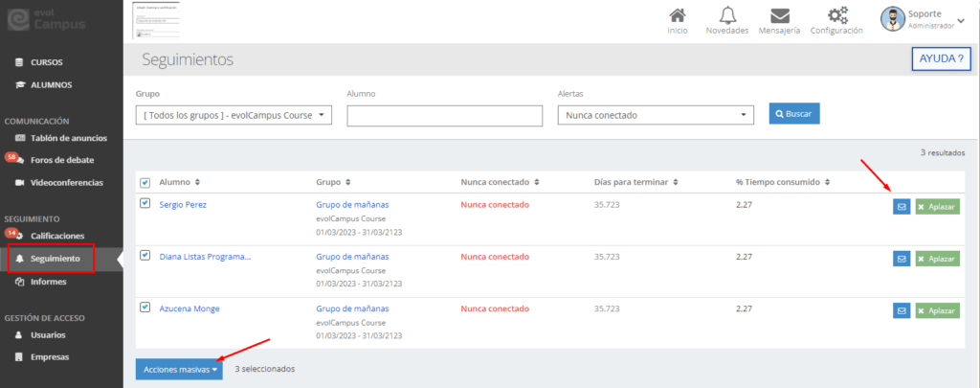
Task: Click envelope icon for Diana Listas row
Action: [901, 259]
